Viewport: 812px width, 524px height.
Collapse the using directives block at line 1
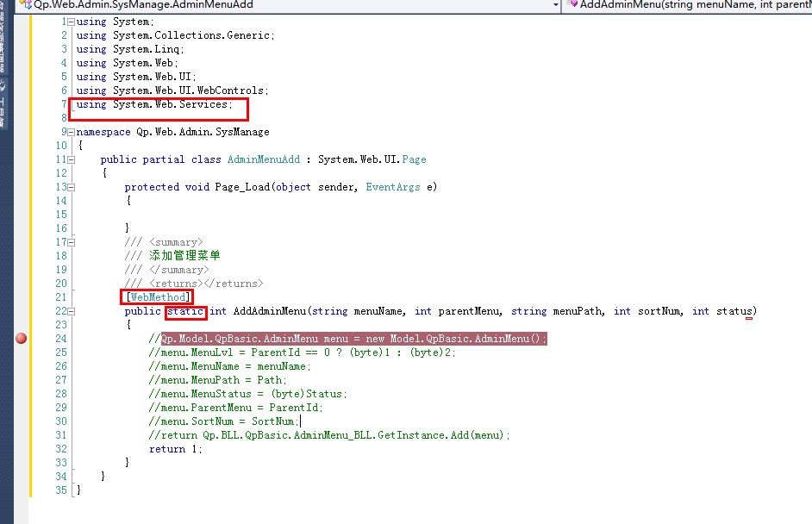pos(71,22)
